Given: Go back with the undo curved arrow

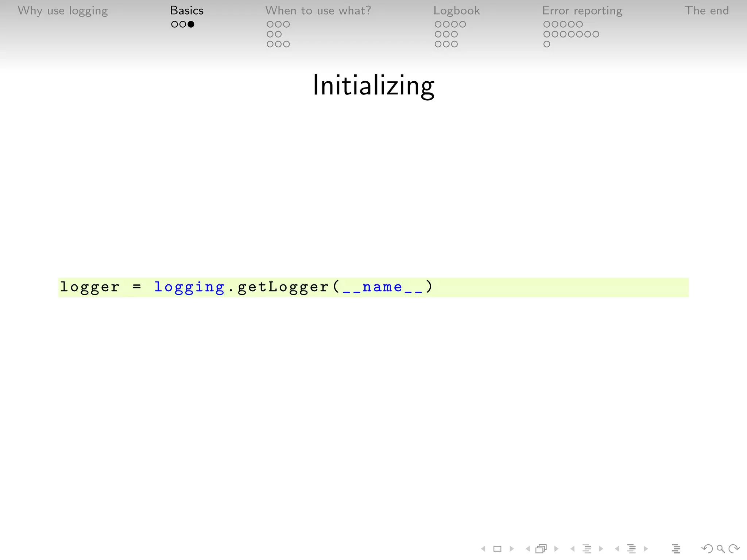Looking at the screenshot, I should click(x=707, y=549).
